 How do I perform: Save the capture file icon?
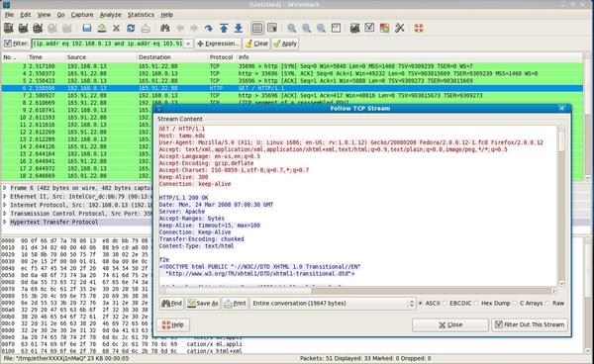click(x=102, y=28)
